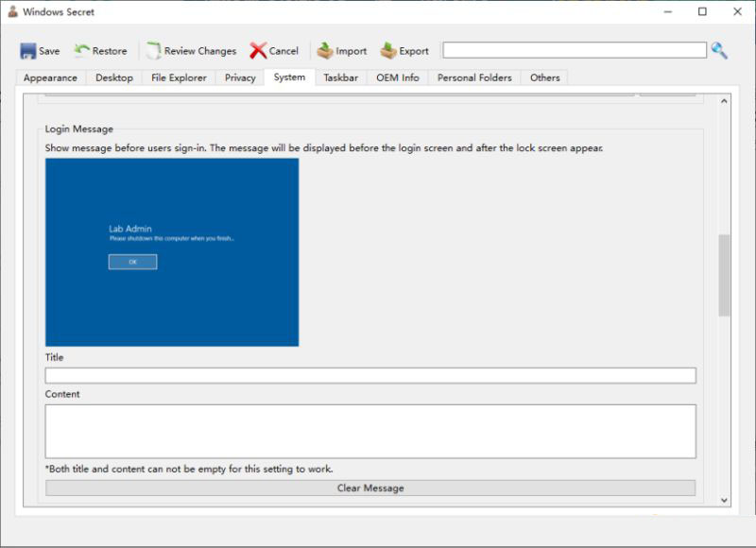Viewport: 756px width, 548px height.
Task: Click the blue login message preview image
Action: click(172, 252)
